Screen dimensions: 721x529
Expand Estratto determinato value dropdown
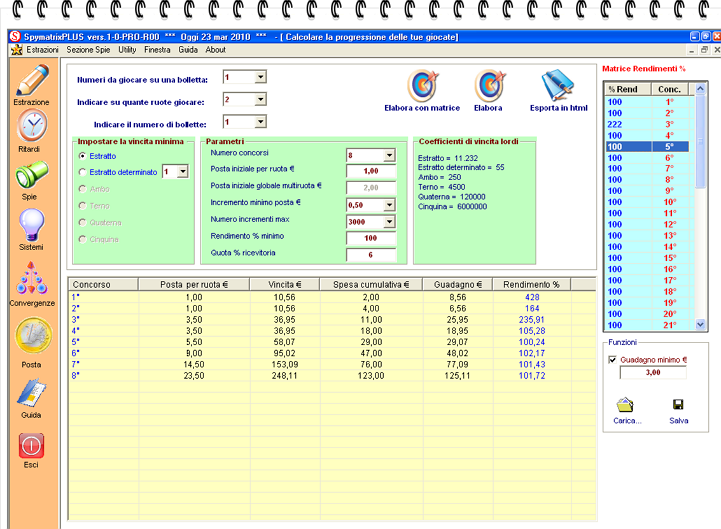pyautogui.click(x=183, y=172)
